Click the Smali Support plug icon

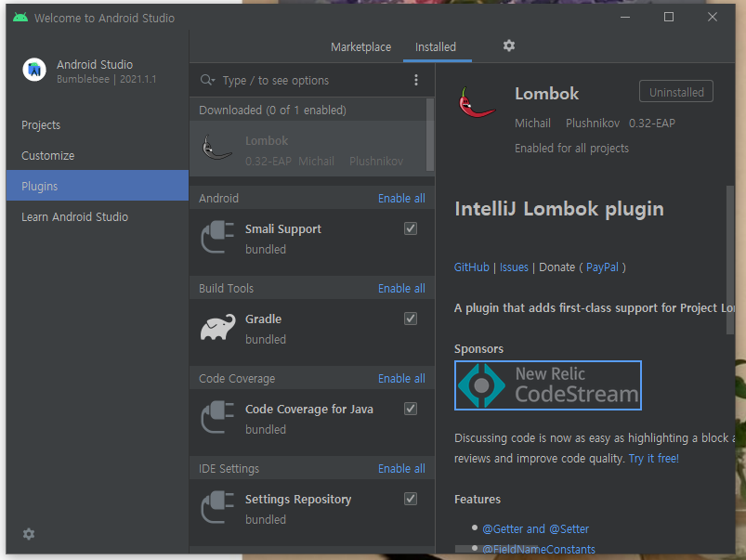click(x=217, y=237)
